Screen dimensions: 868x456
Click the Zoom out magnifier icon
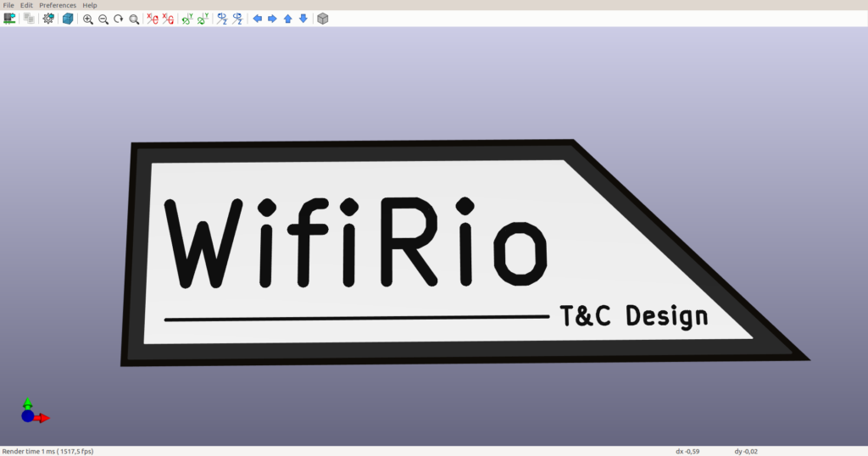(x=103, y=19)
